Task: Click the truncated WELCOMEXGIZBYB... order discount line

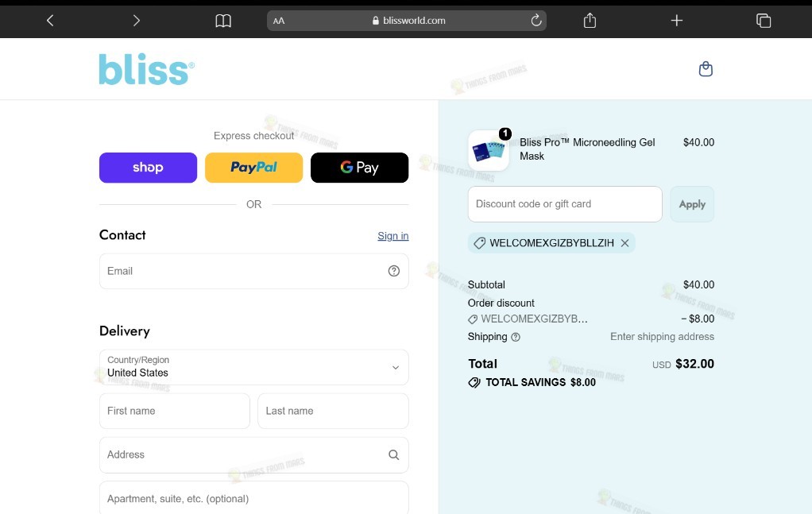Action: pyautogui.click(x=528, y=319)
